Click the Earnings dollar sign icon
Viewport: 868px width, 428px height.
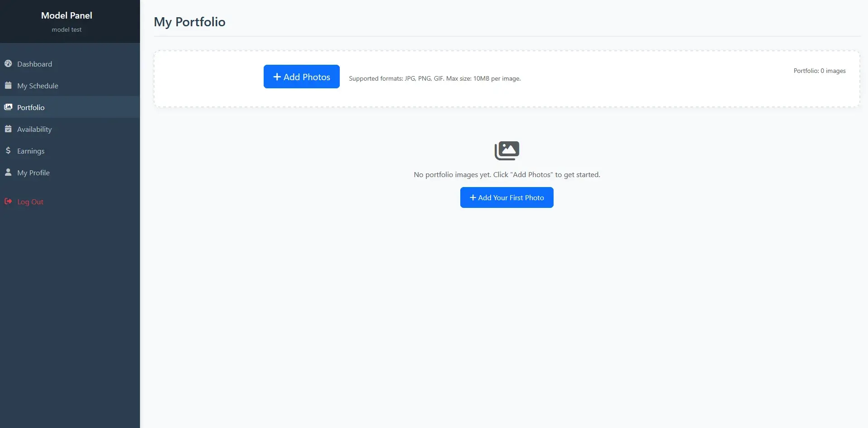click(x=8, y=151)
